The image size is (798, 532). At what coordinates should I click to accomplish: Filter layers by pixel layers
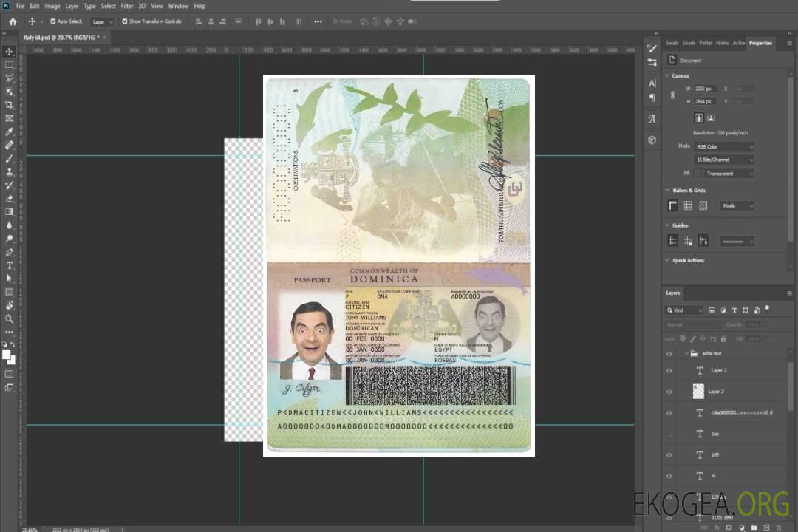712,310
